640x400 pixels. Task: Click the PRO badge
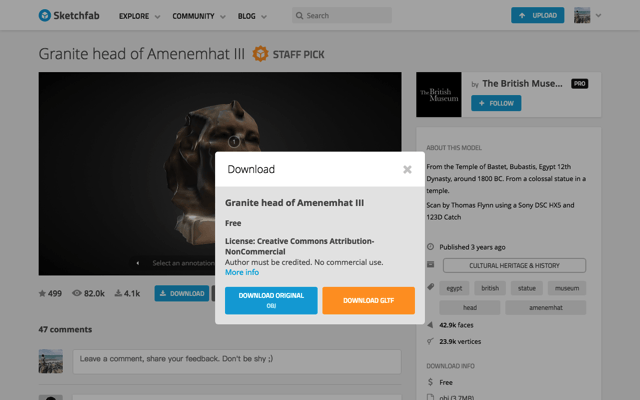pos(580,84)
